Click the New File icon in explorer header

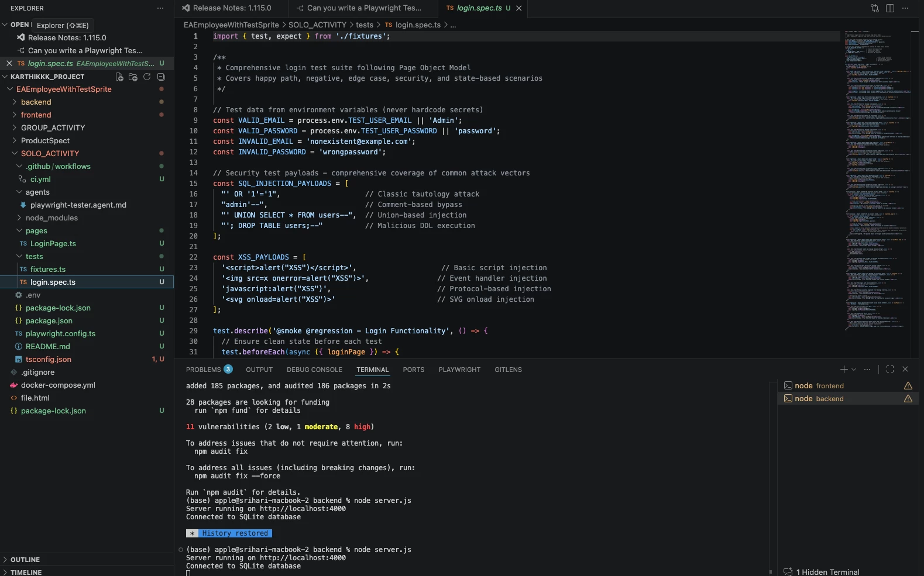(119, 77)
